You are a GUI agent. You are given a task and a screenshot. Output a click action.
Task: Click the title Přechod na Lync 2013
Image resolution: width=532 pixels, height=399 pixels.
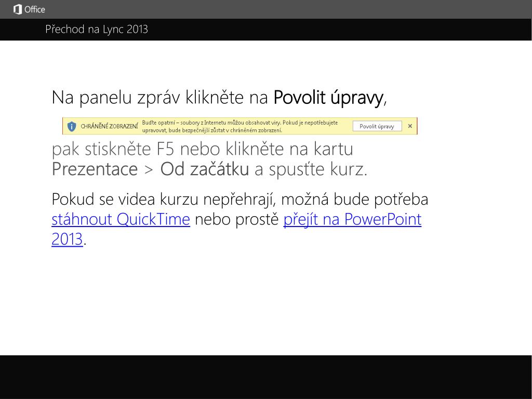click(x=96, y=29)
